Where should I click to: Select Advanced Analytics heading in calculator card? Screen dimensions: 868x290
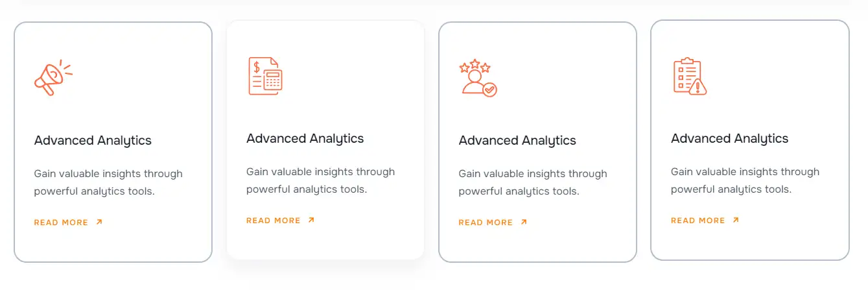click(x=305, y=139)
